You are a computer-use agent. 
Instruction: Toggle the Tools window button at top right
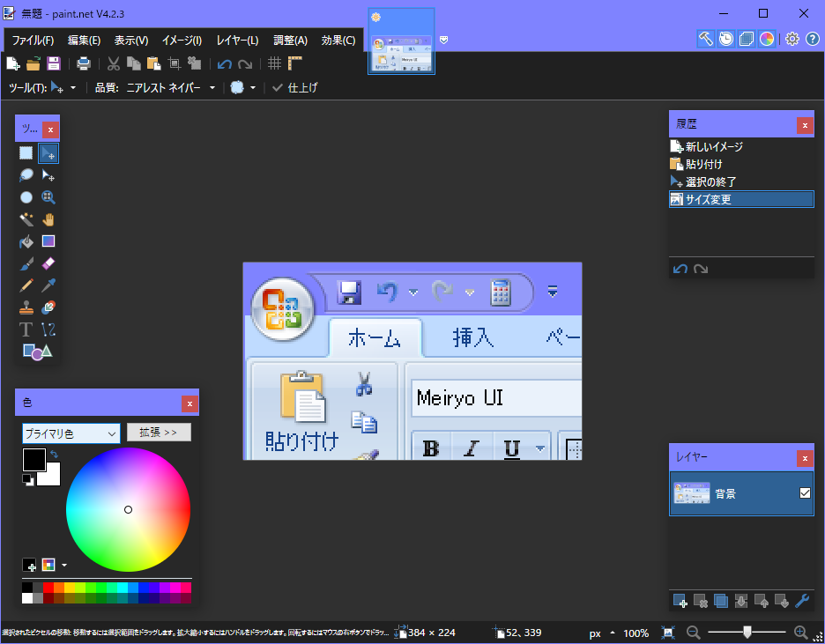tap(705, 39)
